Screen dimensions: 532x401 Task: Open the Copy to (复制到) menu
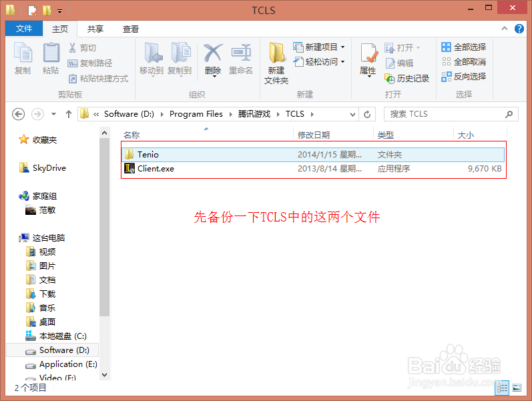180,59
